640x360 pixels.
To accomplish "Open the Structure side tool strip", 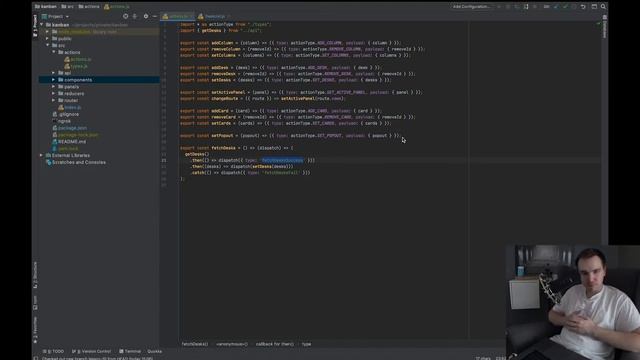I will [35, 275].
